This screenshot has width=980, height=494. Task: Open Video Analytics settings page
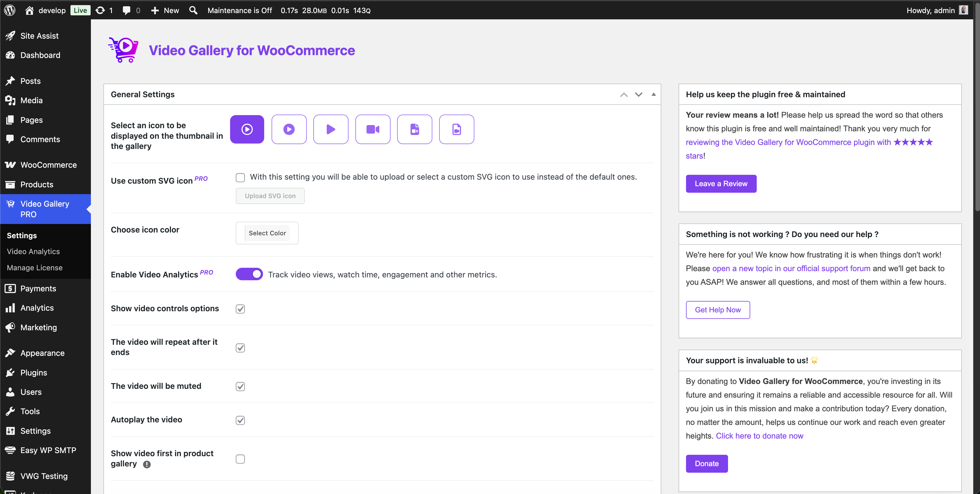[34, 251]
